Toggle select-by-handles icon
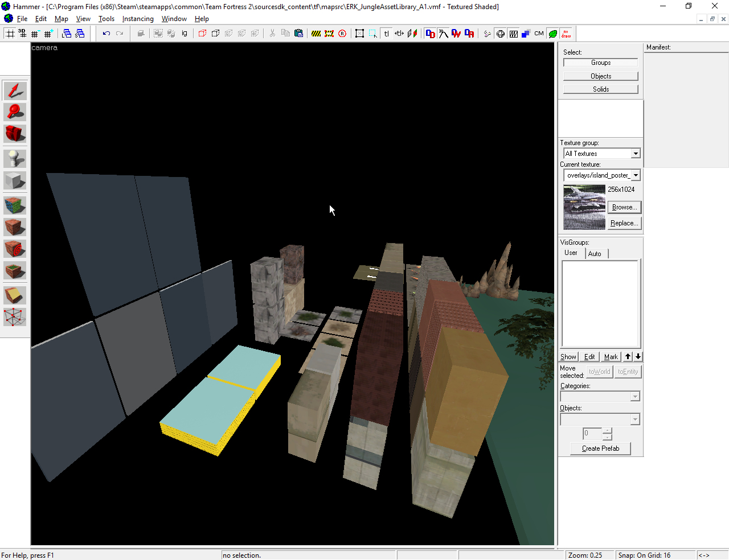The image size is (729, 560). pyautogui.click(x=359, y=34)
